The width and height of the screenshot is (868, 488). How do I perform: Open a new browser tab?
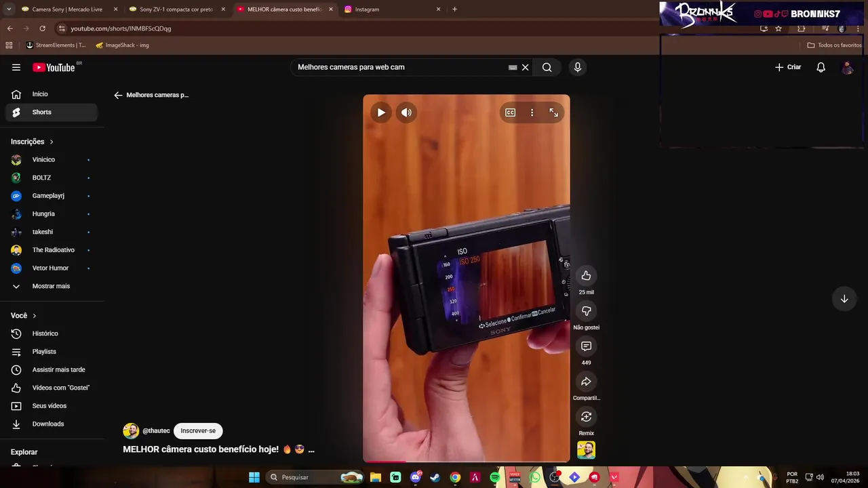(454, 9)
